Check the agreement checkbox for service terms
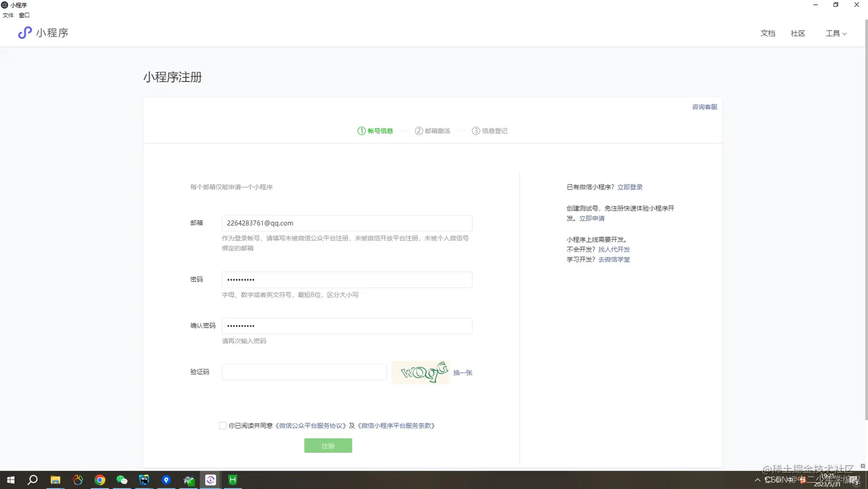Screen dimensions: 868x489 (x=223, y=426)
